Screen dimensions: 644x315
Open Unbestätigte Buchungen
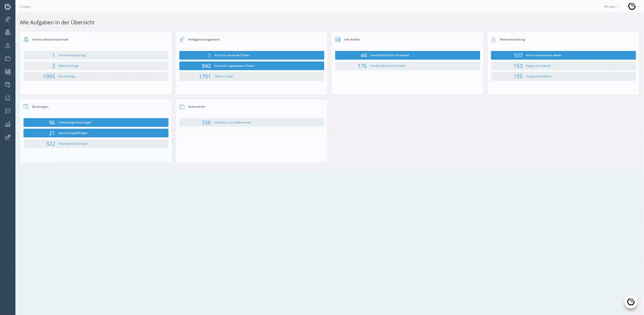96,122
